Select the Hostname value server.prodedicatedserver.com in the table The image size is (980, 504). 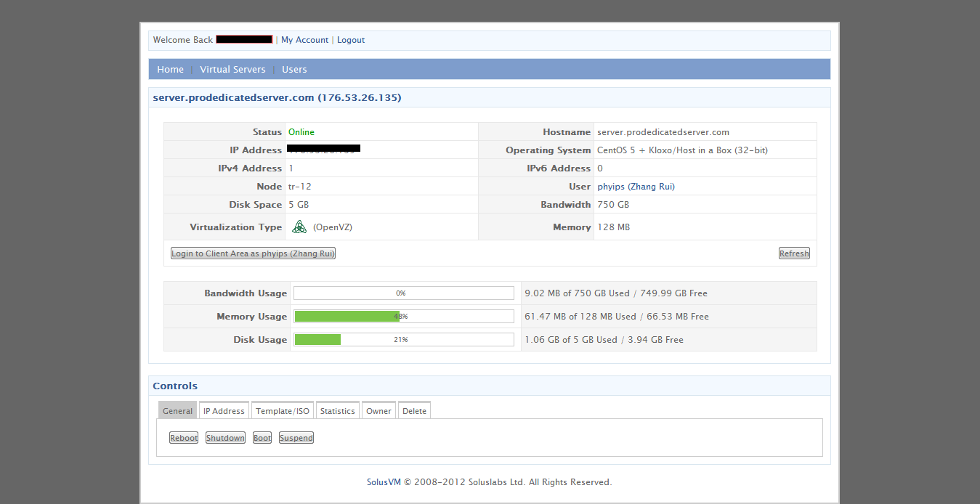[x=663, y=132]
